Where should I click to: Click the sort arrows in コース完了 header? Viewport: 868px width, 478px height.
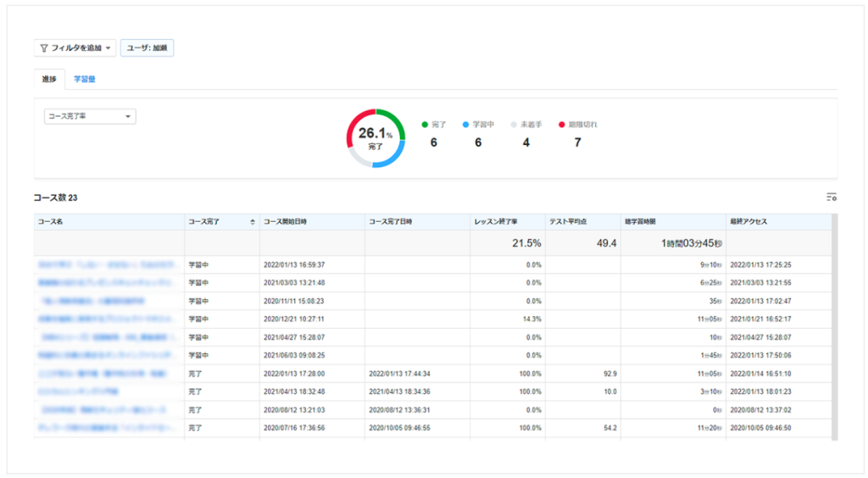[x=253, y=222]
